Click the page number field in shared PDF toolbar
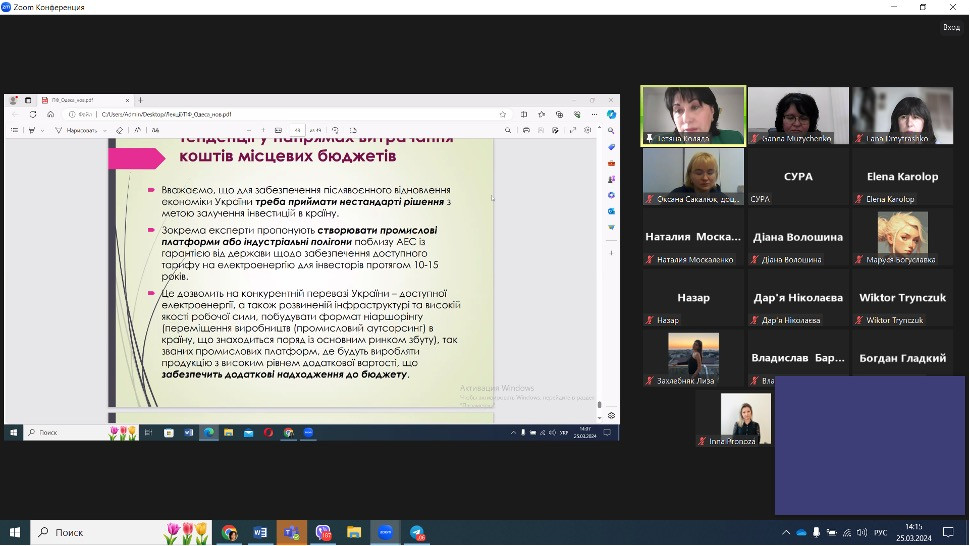 pyautogui.click(x=298, y=130)
